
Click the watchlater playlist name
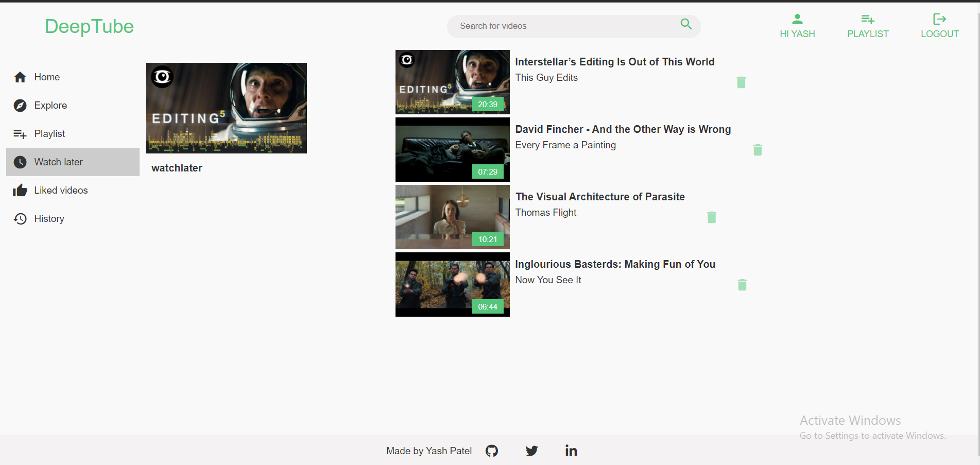click(177, 168)
